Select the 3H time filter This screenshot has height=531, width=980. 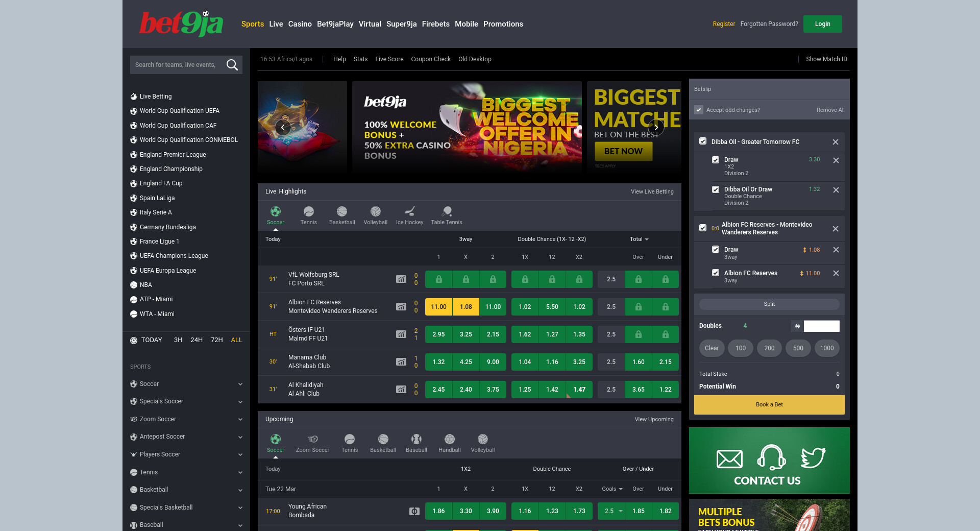point(178,340)
